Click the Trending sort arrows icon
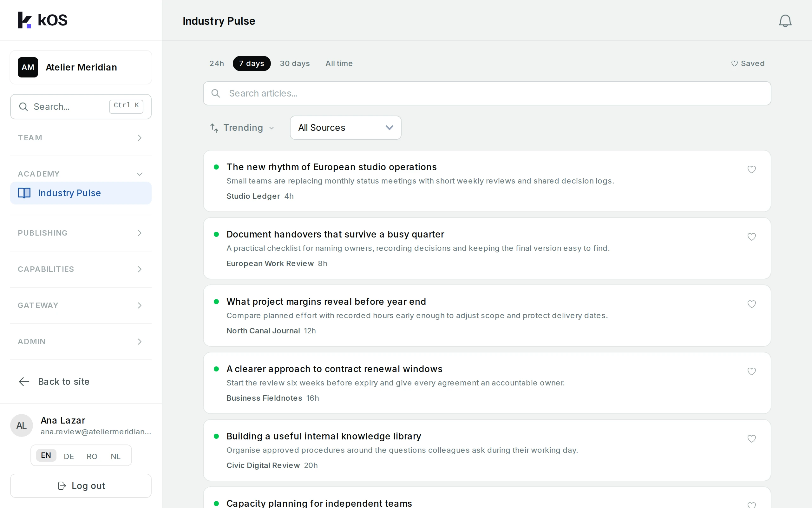The height and width of the screenshot is (508, 812). click(214, 128)
